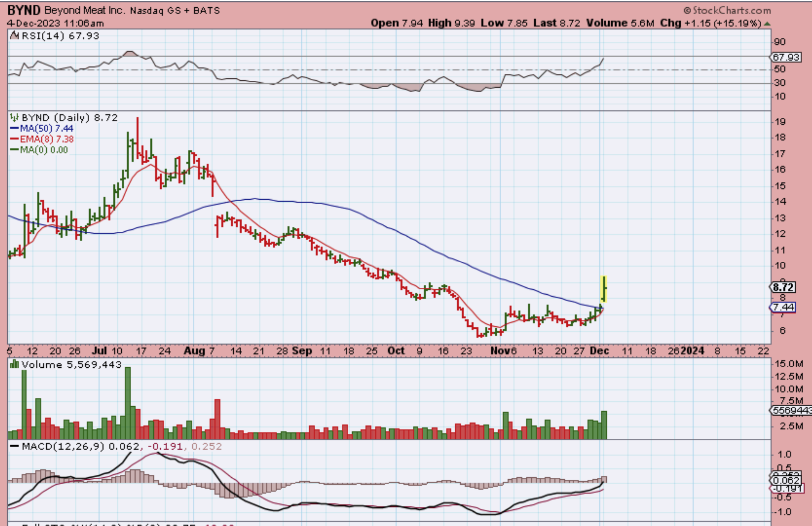Click the green MA(0) legend swatch
This screenshot has width=812, height=526.
pyautogui.click(x=14, y=150)
